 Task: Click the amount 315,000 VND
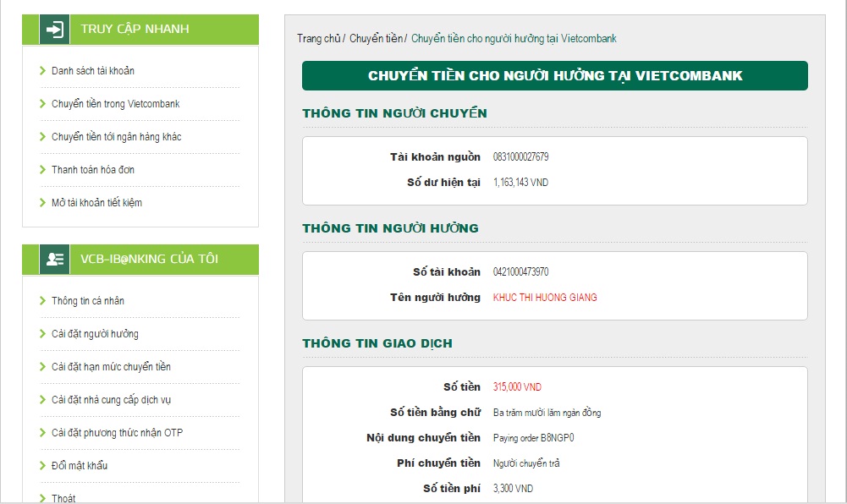[x=517, y=387]
